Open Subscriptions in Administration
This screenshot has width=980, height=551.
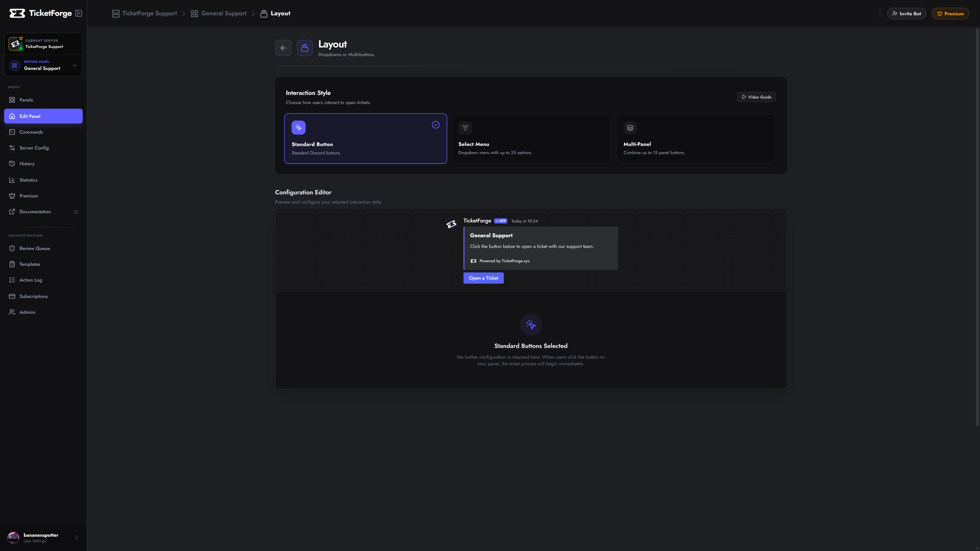[x=43, y=296]
